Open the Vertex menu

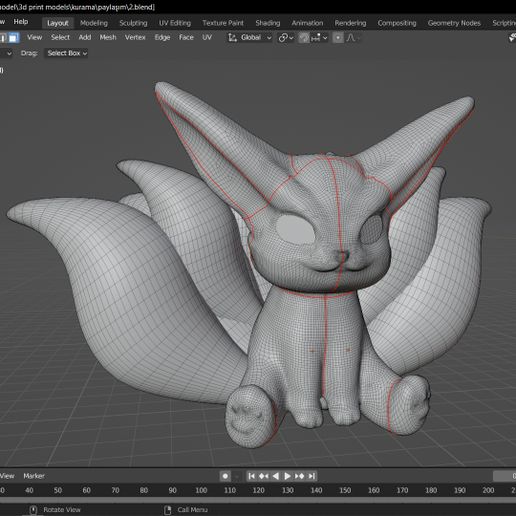[135, 38]
